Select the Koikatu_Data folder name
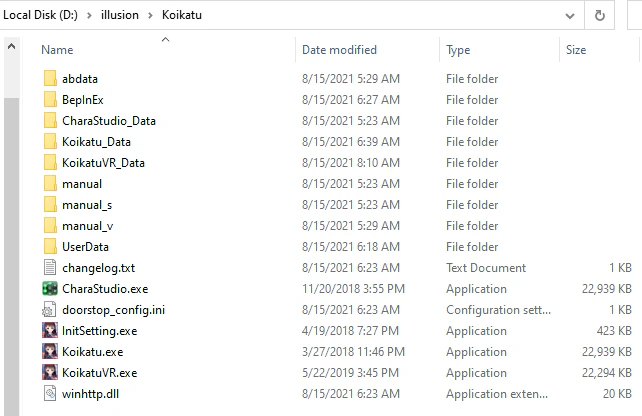 tap(96, 142)
